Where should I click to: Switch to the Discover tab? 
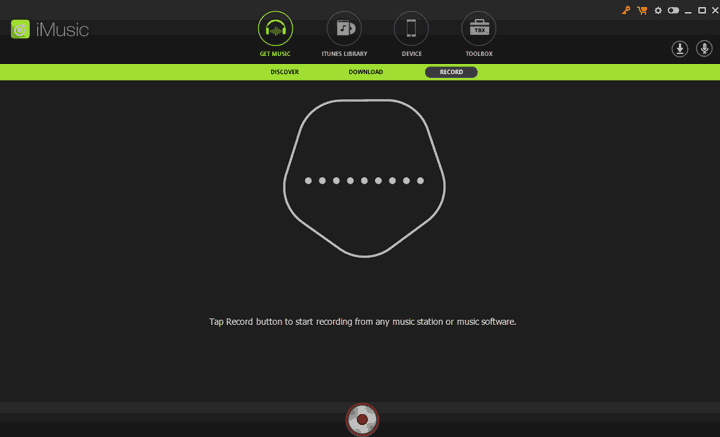tap(285, 72)
